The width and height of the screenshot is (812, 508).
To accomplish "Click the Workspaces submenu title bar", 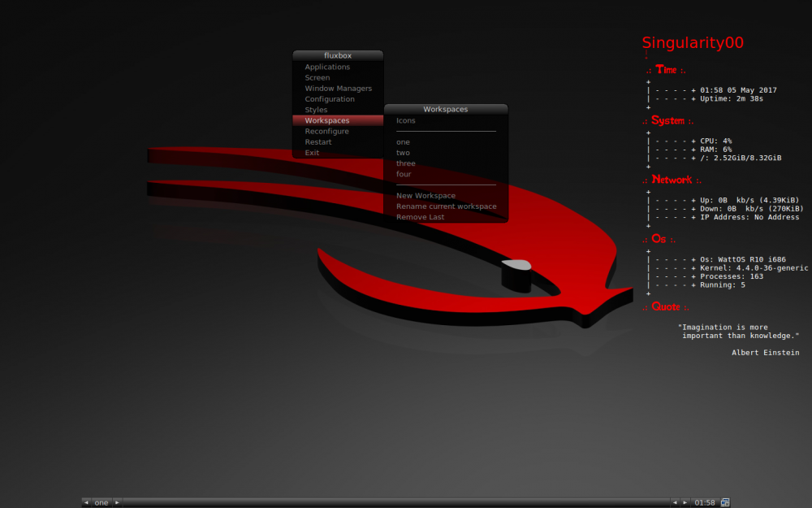I will [x=446, y=110].
